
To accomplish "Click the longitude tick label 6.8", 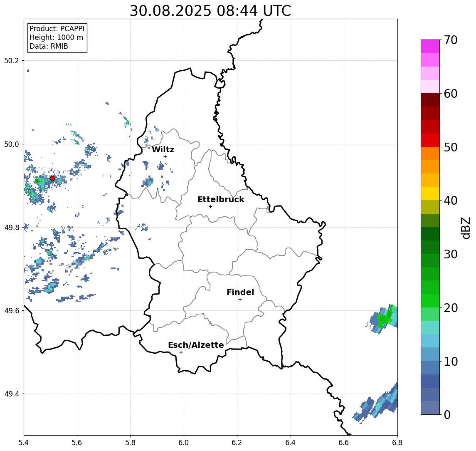I will tap(397, 443).
